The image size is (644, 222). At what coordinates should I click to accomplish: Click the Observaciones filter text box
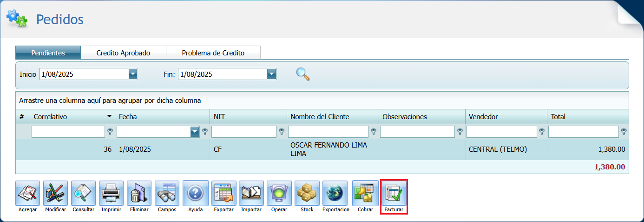pos(418,132)
